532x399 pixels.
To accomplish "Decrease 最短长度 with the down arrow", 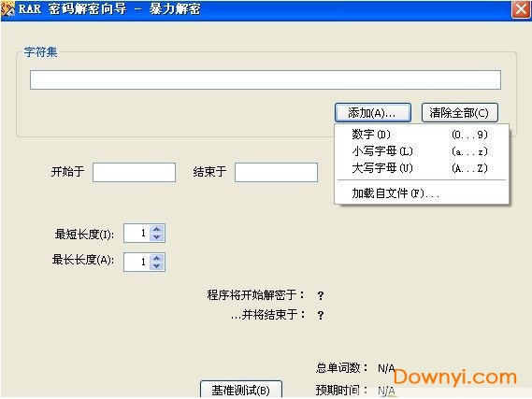I will point(157,237).
